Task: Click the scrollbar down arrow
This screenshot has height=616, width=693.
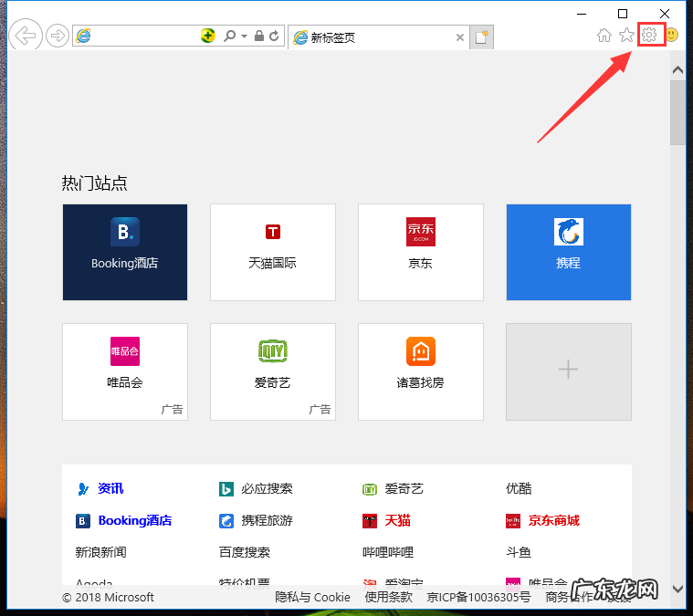Action: pos(677,589)
